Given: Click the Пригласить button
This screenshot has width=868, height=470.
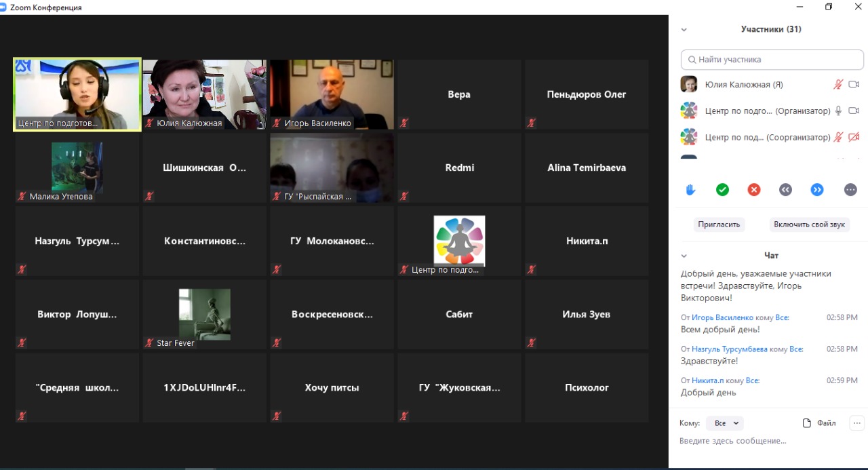Looking at the screenshot, I should coord(719,224).
